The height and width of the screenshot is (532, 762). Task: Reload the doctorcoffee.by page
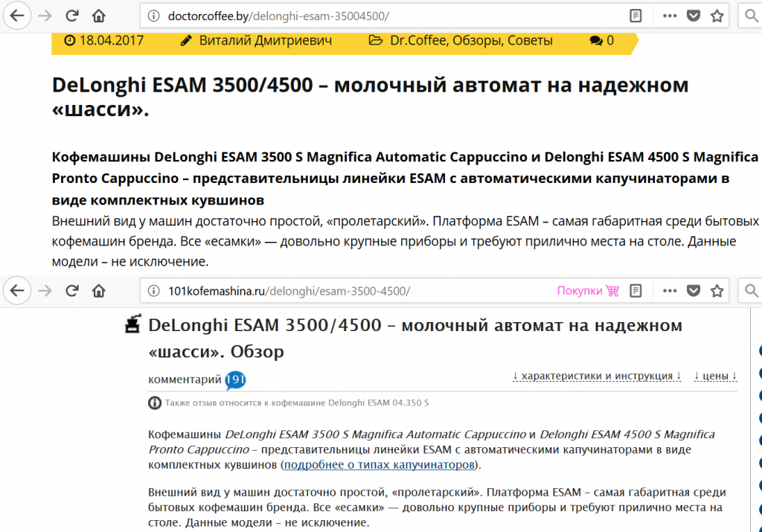pos(72,16)
